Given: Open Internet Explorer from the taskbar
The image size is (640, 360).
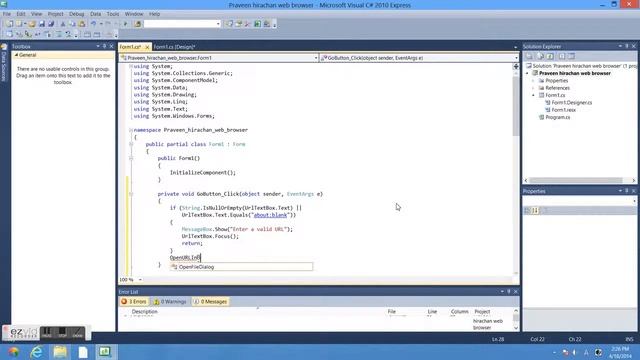Looking at the screenshot, I should 37,352.
